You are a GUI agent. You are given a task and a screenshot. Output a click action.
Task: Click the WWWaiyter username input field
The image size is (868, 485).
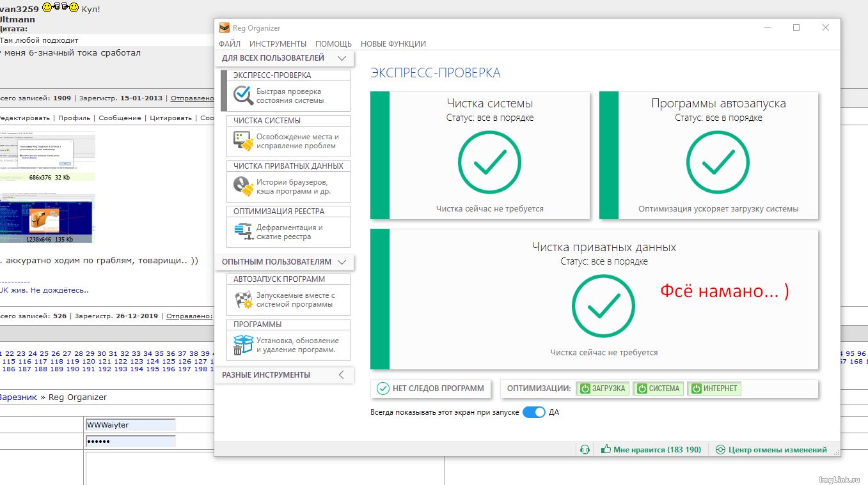tap(130, 425)
